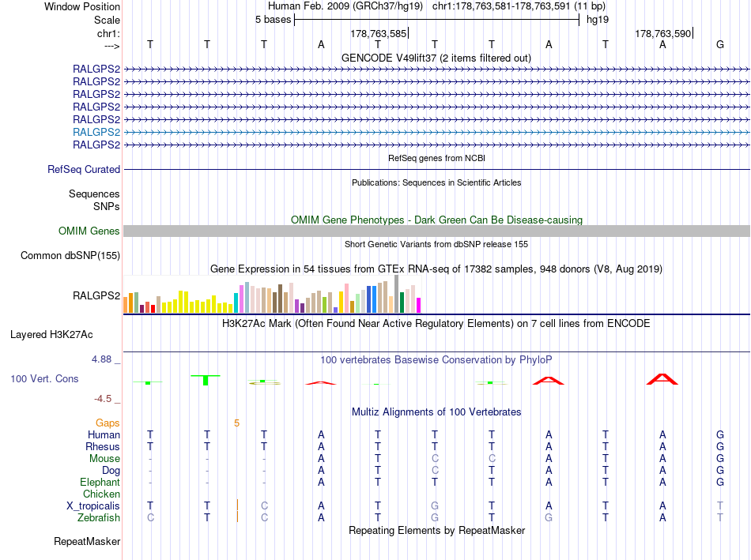Click the SNPs track label
The image size is (751, 560).
tap(107, 206)
